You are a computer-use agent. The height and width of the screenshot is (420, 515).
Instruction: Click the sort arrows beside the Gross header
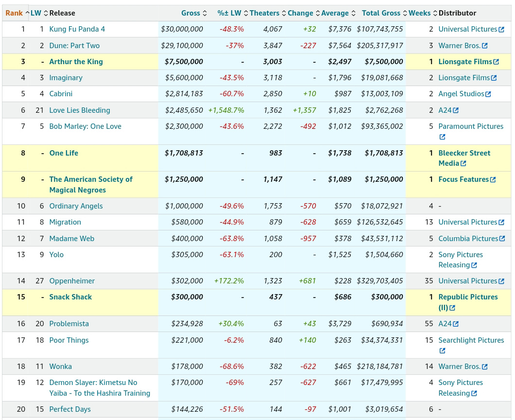point(205,13)
